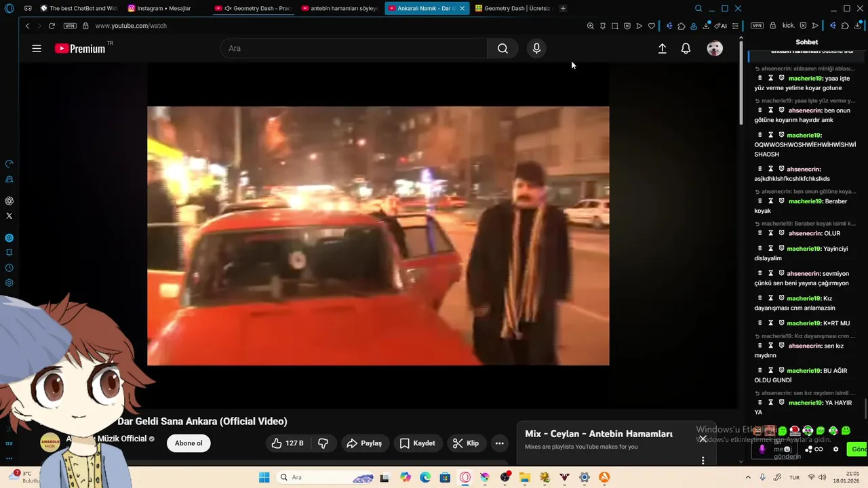
Task: Create a clip with Klip button
Action: point(466,443)
